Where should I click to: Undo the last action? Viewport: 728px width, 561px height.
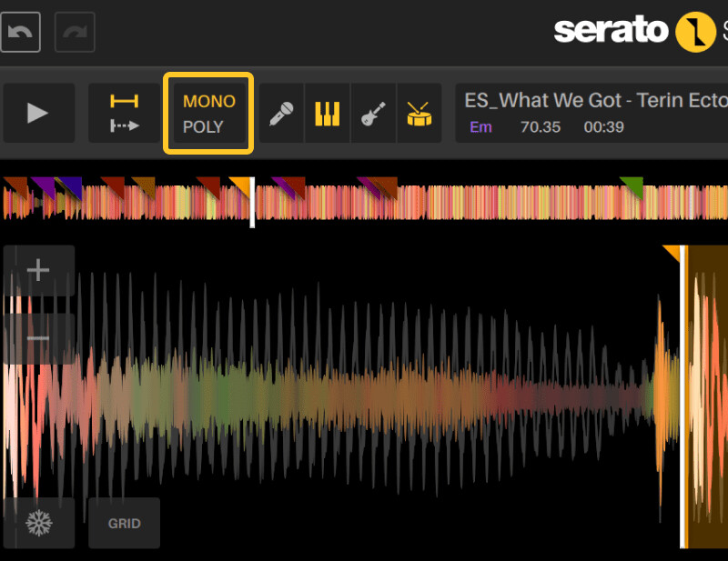pos(20,31)
